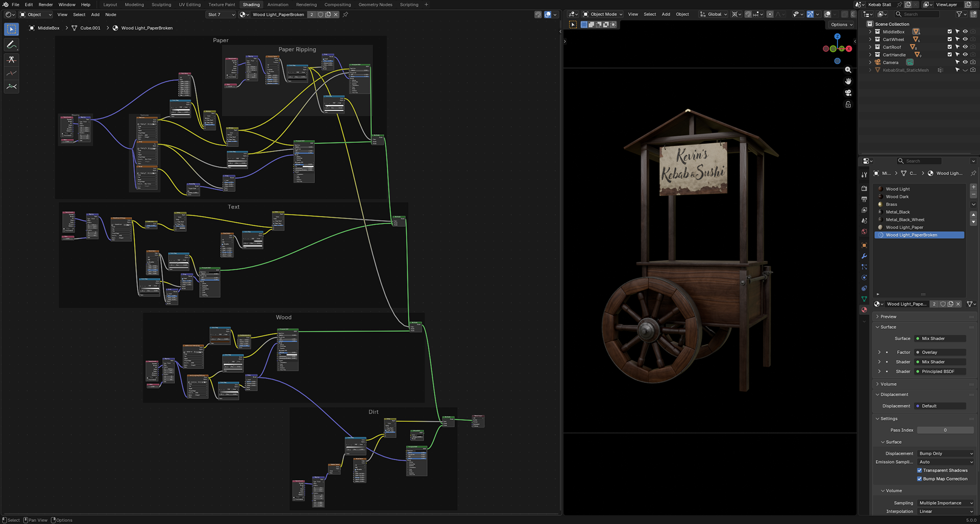Click the Options button in the viewport header
Screen dimensions: 980x524
tap(840, 24)
